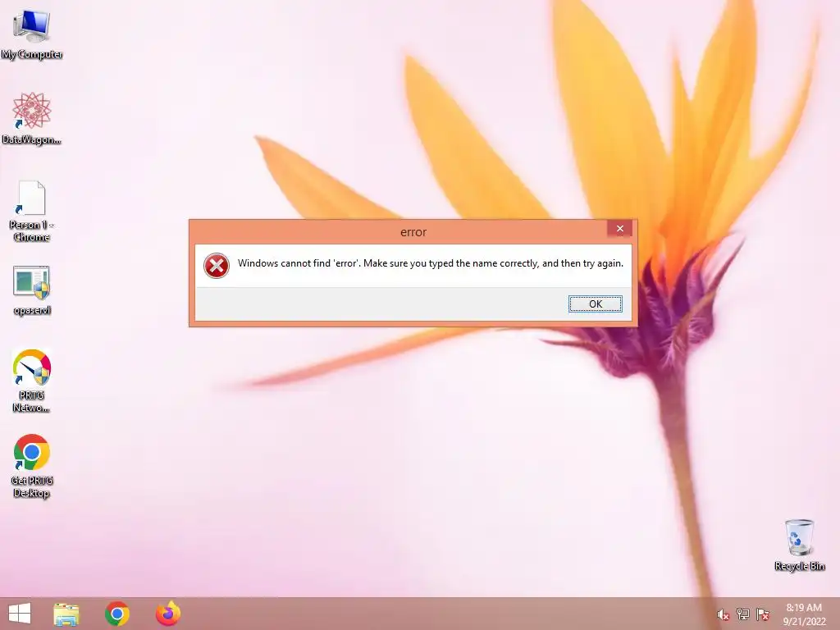Click the red error icon in the dialog

point(217,266)
